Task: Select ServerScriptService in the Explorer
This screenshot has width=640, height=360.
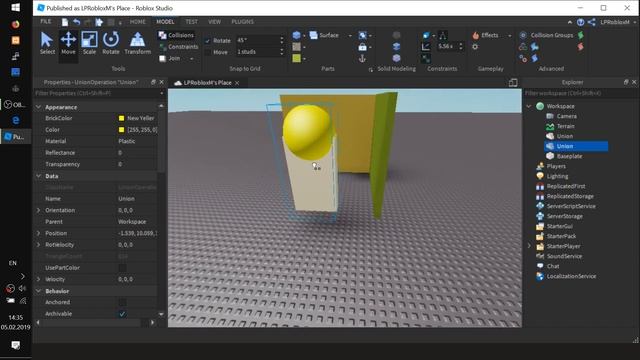Action: pos(571,206)
